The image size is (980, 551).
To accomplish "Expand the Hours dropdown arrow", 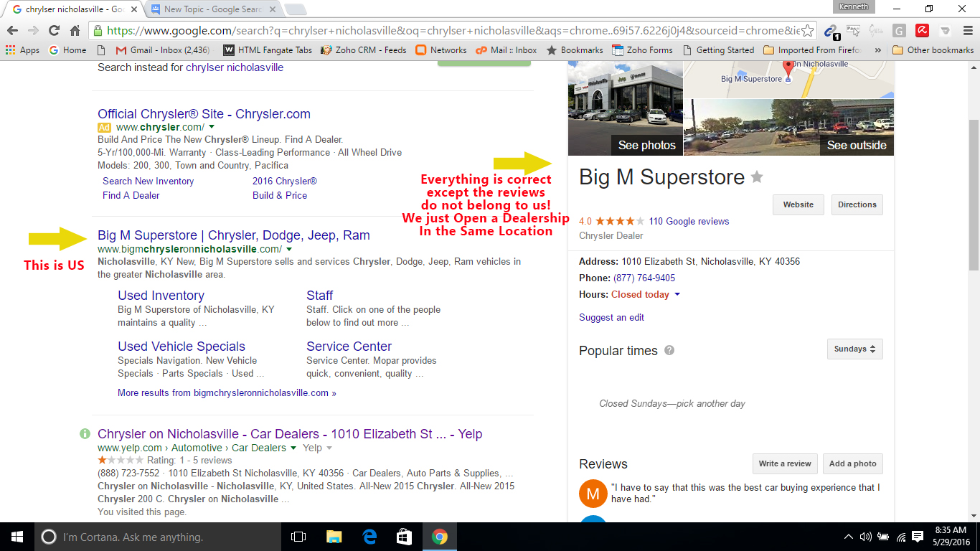I will (x=677, y=295).
